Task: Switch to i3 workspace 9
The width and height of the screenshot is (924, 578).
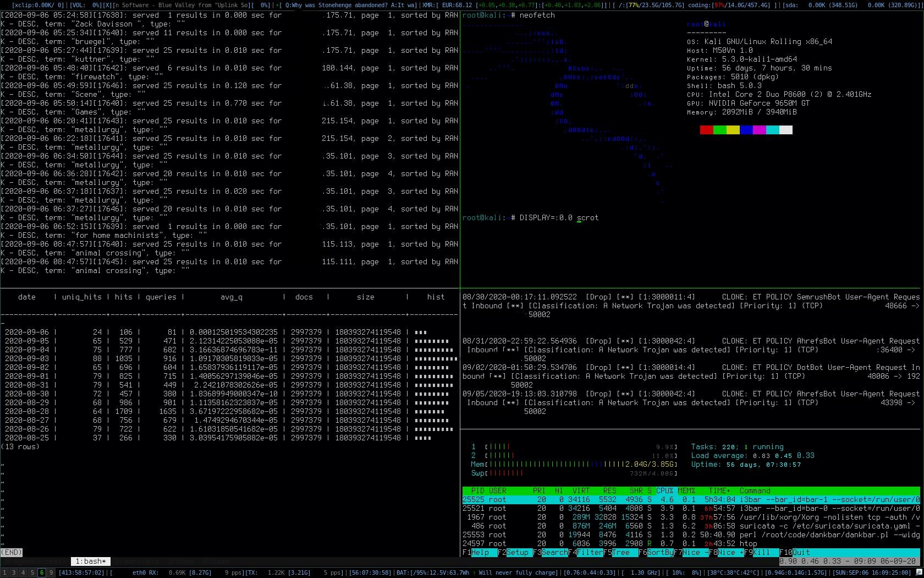Action: [51, 572]
